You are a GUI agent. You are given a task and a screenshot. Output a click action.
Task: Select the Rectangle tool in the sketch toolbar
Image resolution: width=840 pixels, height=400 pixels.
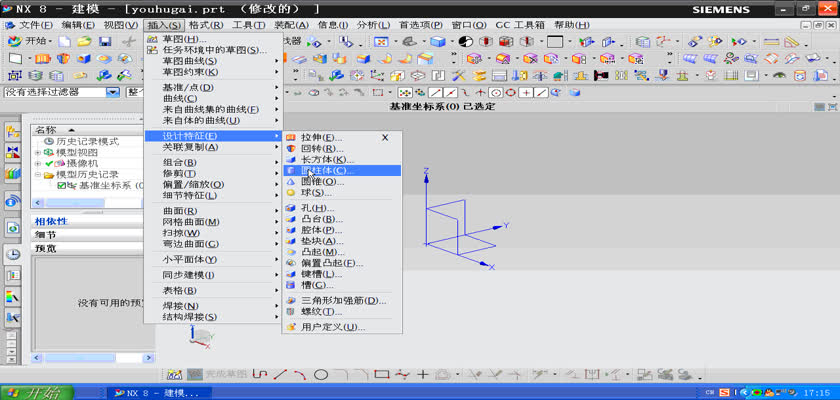click(381, 375)
